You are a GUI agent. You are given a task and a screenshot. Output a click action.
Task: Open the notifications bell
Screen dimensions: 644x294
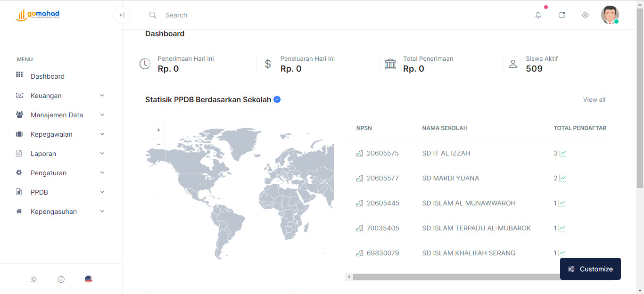(538, 15)
